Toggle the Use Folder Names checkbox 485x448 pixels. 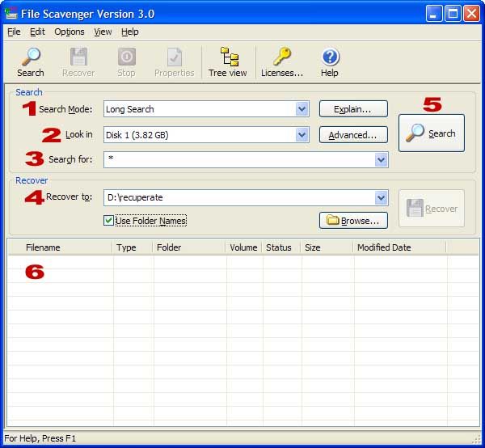pyautogui.click(x=108, y=221)
